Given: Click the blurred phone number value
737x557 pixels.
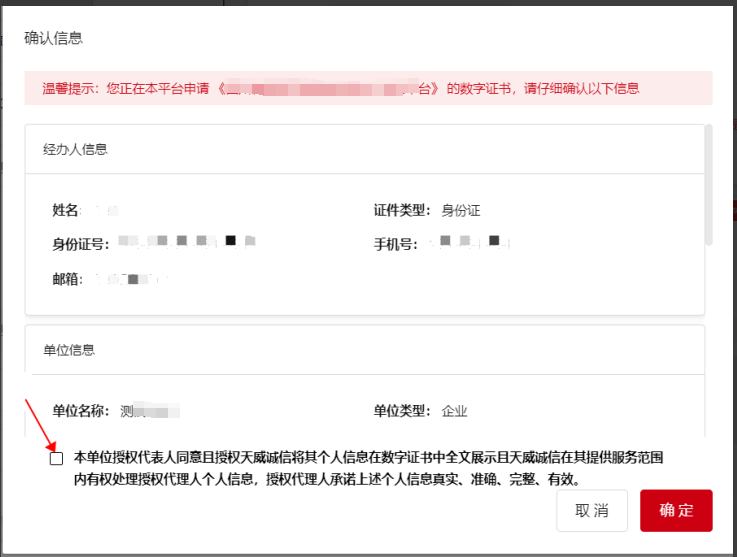Looking at the screenshot, I should pos(468,242).
